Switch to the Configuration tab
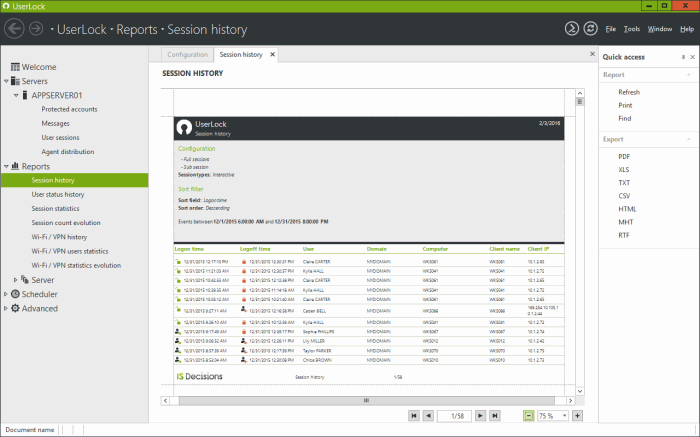700x437 pixels. coord(188,54)
